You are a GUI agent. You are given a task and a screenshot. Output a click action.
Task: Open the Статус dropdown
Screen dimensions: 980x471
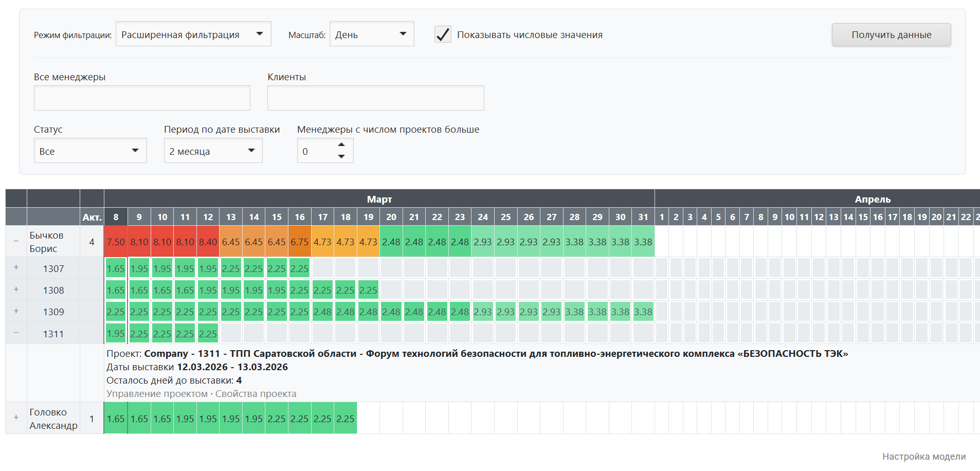90,150
